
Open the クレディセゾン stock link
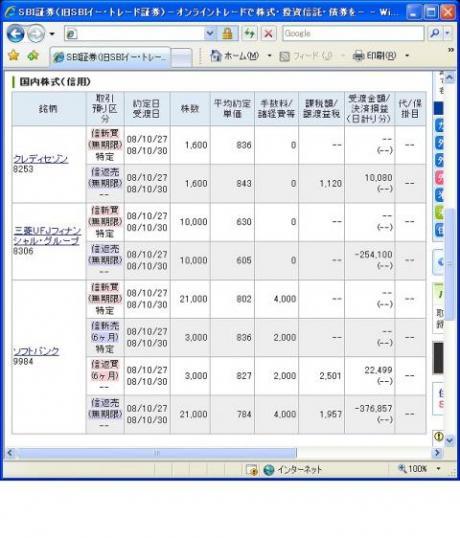[x=41, y=159]
